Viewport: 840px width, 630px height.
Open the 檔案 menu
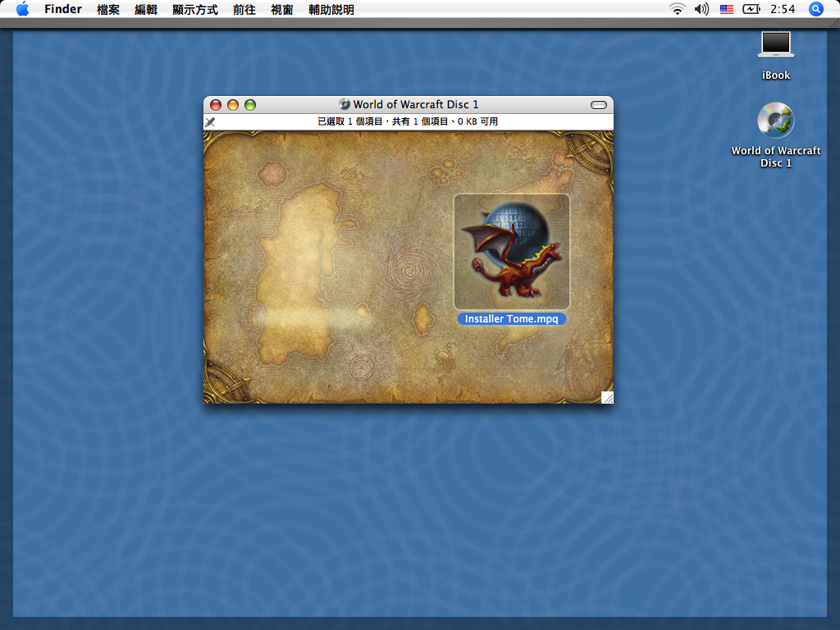(108, 10)
